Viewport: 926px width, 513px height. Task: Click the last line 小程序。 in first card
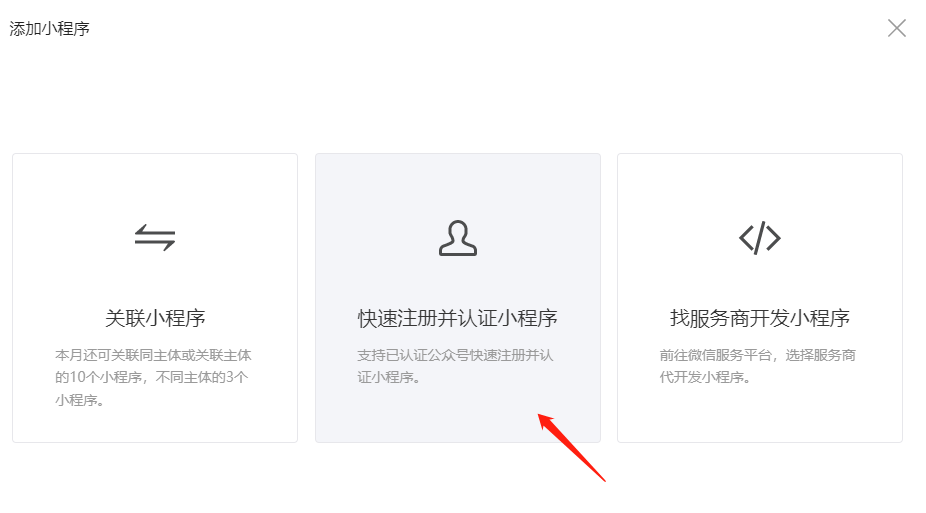tap(80, 400)
